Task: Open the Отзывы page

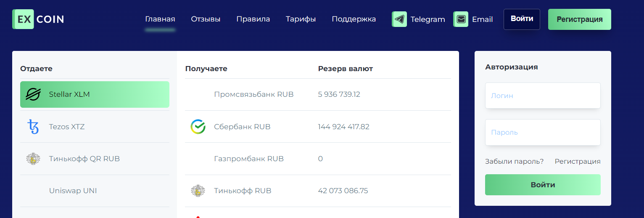Action: click(x=206, y=19)
